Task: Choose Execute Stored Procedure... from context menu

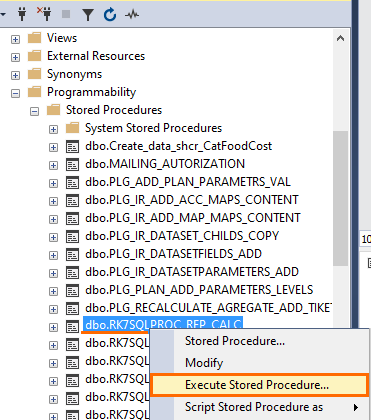Action: click(x=259, y=385)
